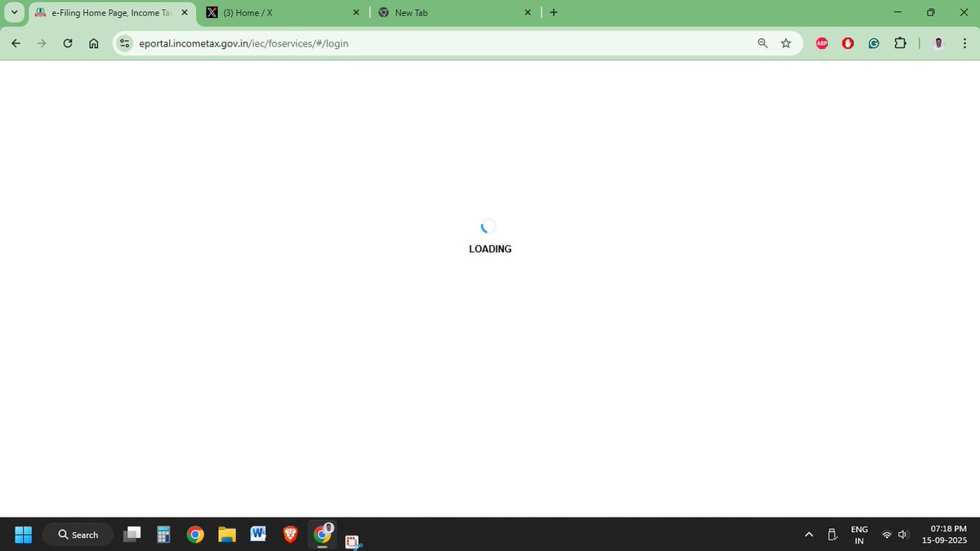The image size is (980, 551).
Task: Open the Chrome three-dot menu
Action: pyautogui.click(x=964, y=43)
